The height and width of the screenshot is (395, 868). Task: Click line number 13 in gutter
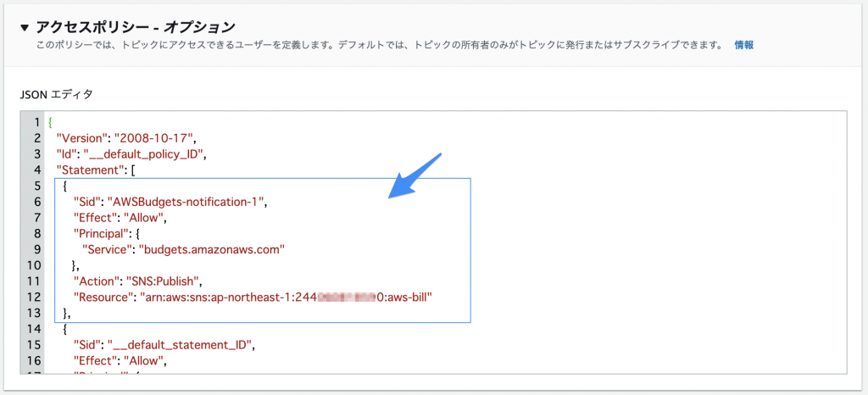tap(34, 313)
